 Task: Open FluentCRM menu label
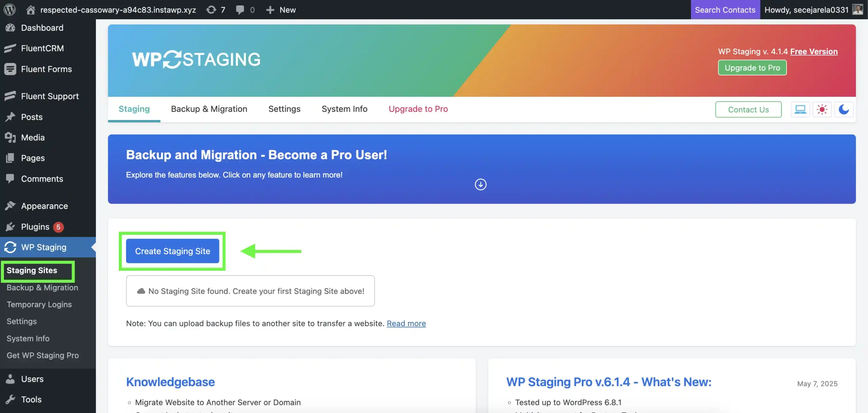42,48
